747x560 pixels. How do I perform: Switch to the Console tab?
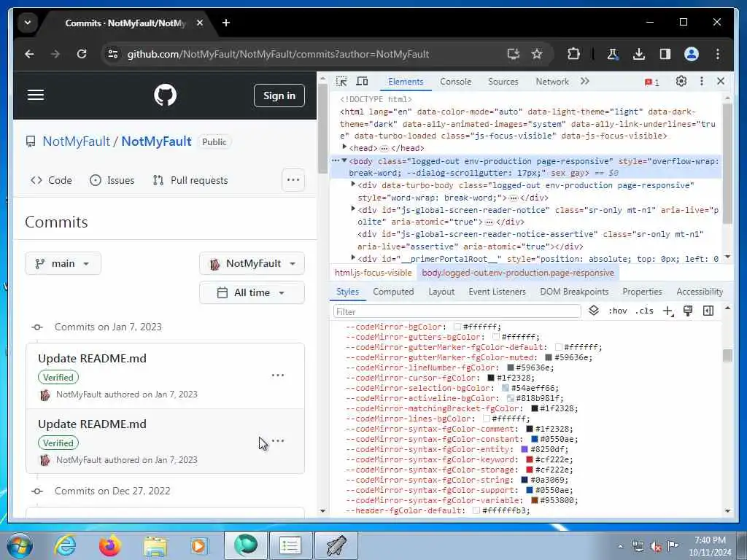[x=455, y=82]
